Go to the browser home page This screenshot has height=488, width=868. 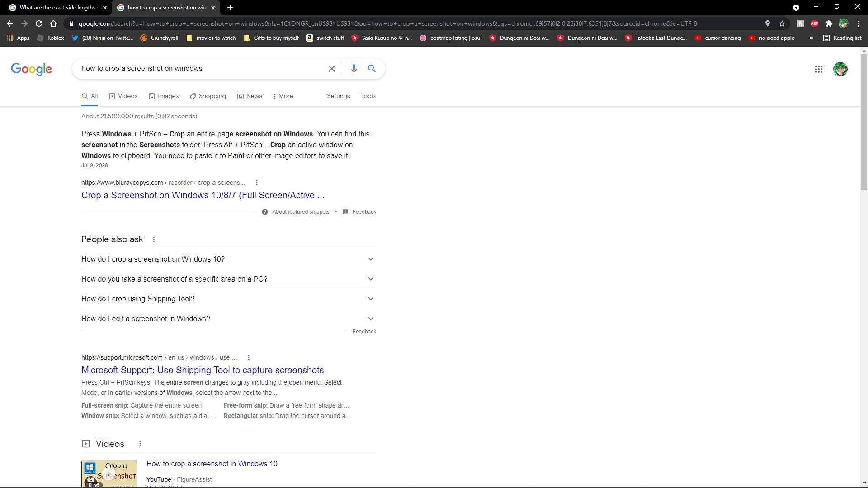[x=53, y=23]
